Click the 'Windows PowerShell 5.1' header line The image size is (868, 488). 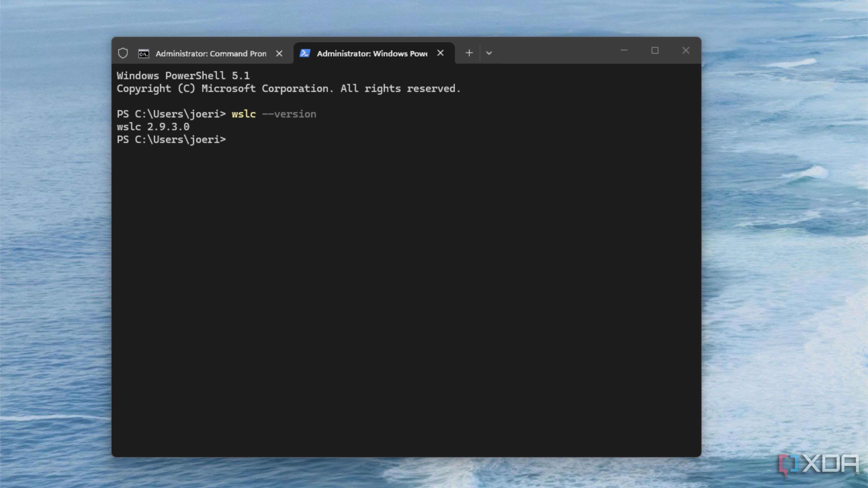(183, 76)
